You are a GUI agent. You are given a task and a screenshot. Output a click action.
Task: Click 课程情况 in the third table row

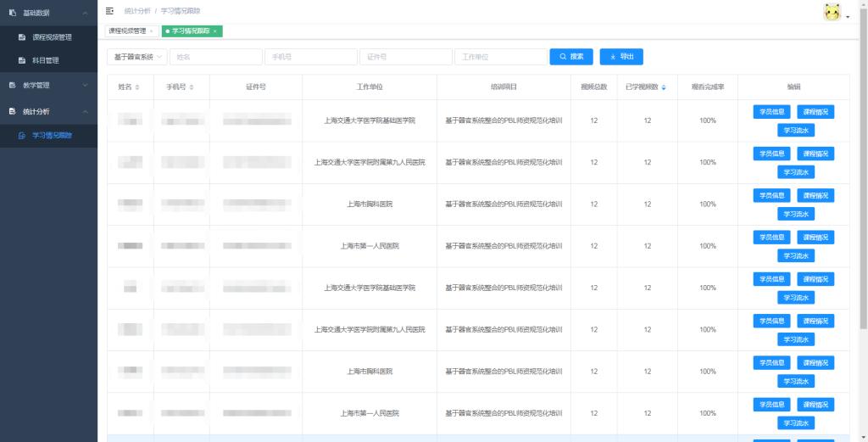(x=815, y=195)
